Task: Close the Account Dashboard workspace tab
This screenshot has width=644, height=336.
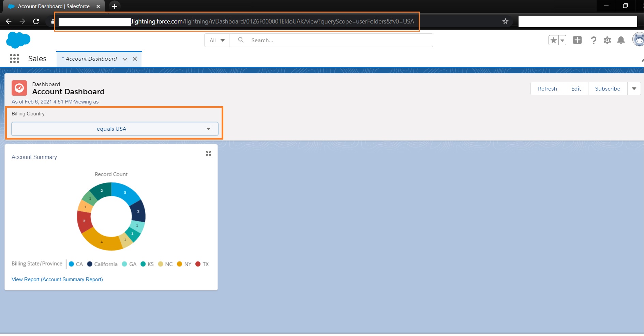Action: click(135, 59)
